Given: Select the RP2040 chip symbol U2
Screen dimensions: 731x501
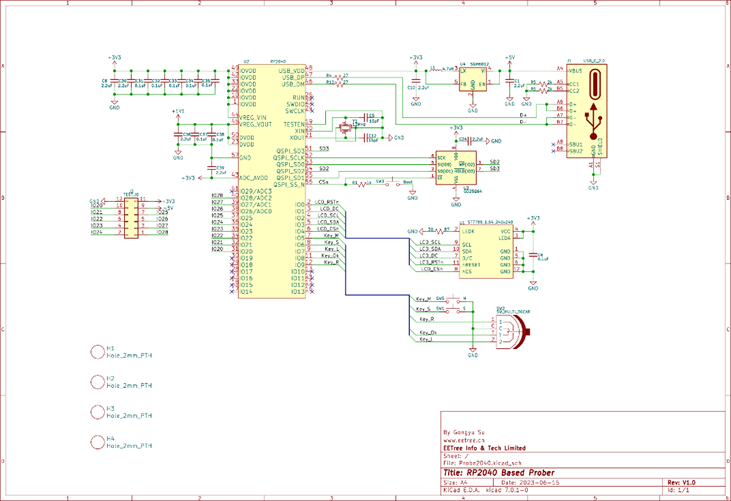Looking at the screenshot, I should click(272, 181).
